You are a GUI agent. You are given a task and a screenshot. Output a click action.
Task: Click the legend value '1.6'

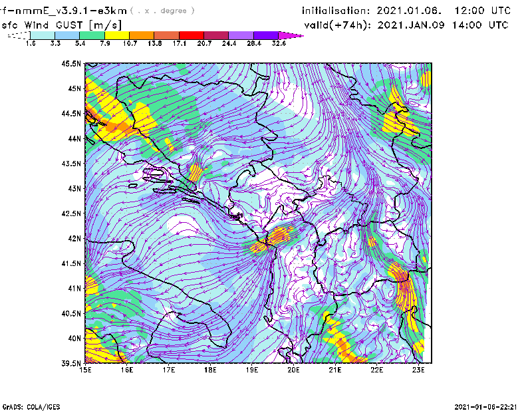click(x=31, y=43)
